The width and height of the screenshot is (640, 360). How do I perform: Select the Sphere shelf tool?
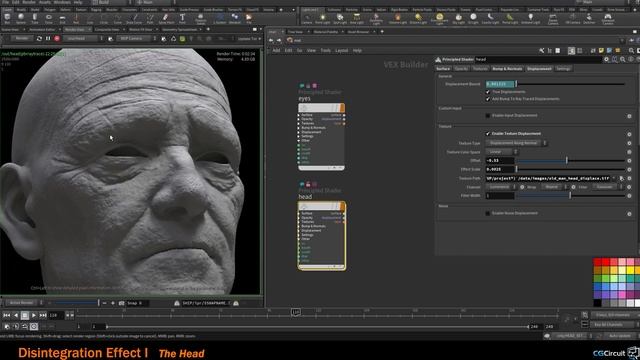point(21,18)
